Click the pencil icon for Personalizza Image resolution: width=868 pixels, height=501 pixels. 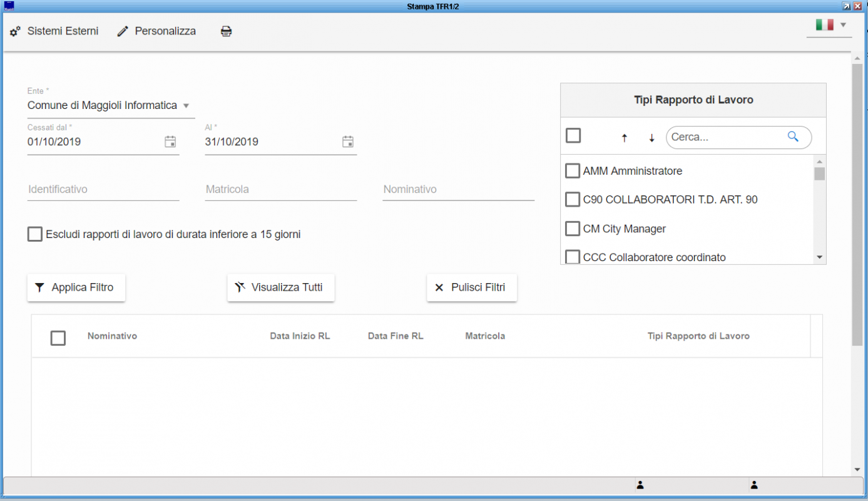[123, 31]
